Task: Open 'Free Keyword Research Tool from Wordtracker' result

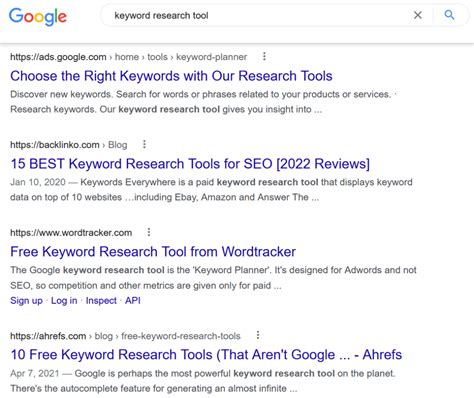Action: (153, 252)
